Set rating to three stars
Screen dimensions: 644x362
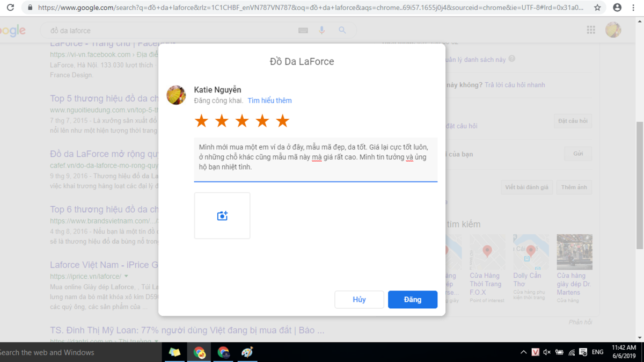tap(242, 121)
